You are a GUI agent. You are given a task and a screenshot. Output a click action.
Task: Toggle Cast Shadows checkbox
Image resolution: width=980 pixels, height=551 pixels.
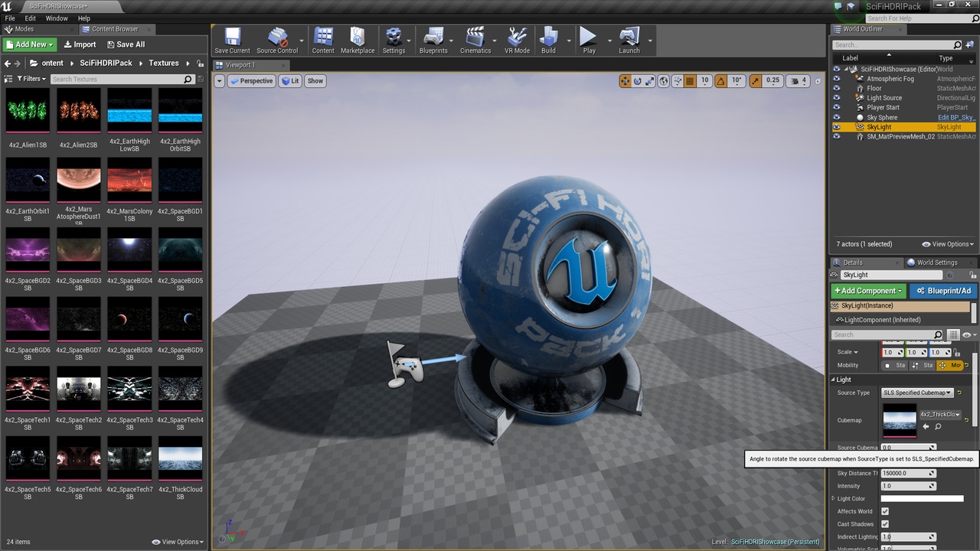pyautogui.click(x=885, y=524)
